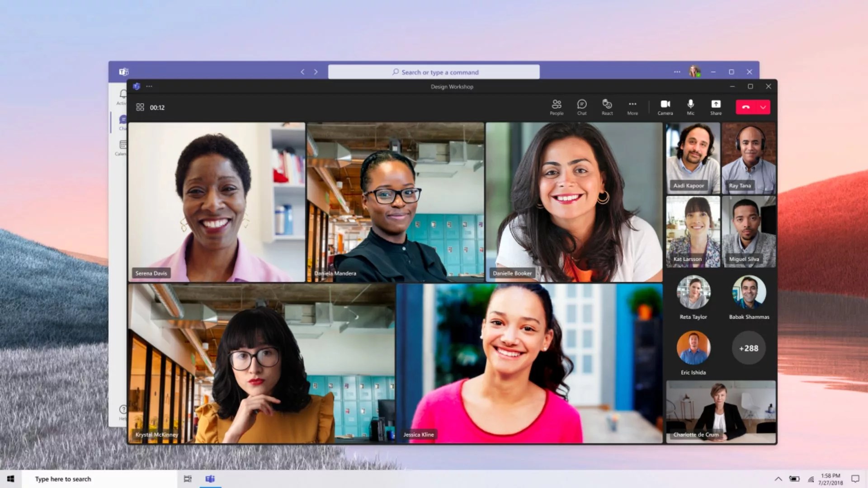
Task: Open Charlotte de Crum's video thumbnail
Action: 721,411
